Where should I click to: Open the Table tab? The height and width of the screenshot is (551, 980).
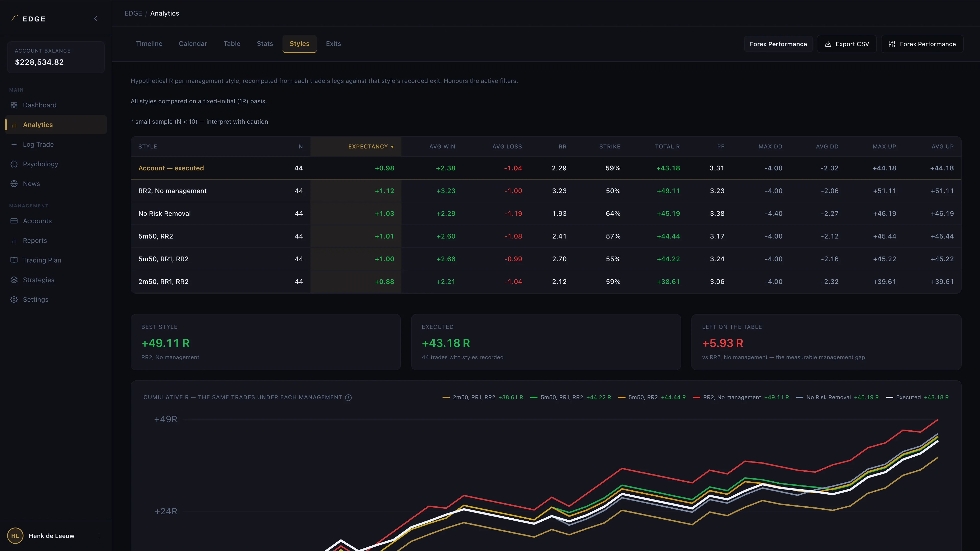click(232, 44)
